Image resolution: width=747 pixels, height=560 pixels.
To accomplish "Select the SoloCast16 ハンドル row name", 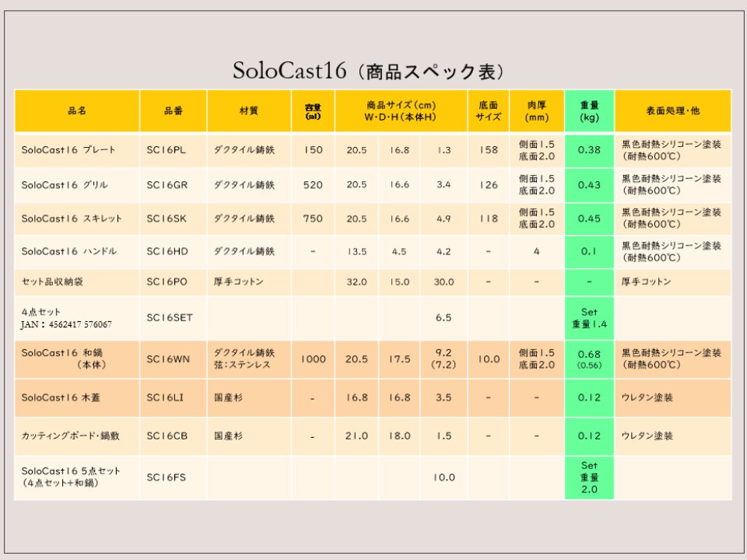I will click(x=68, y=251).
